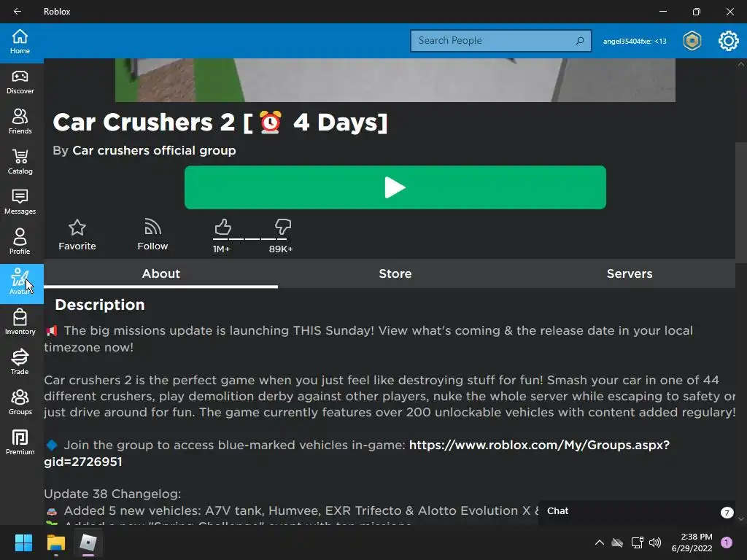Image resolution: width=747 pixels, height=560 pixels.
Task: Open the Trade section
Action: (x=20, y=363)
